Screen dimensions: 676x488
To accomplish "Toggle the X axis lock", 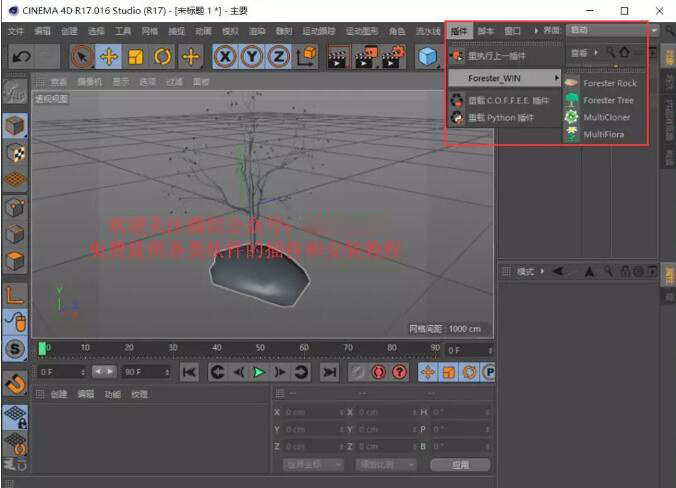I will point(225,56).
